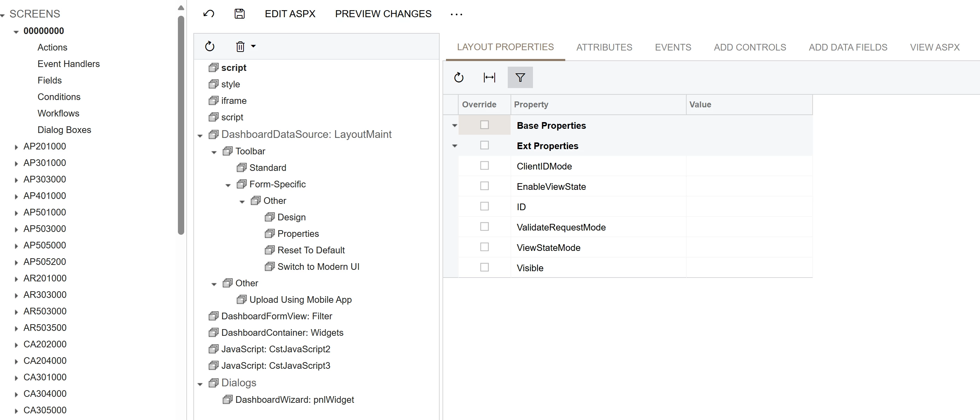Select Switch to Modern UI tree node

pyautogui.click(x=318, y=267)
